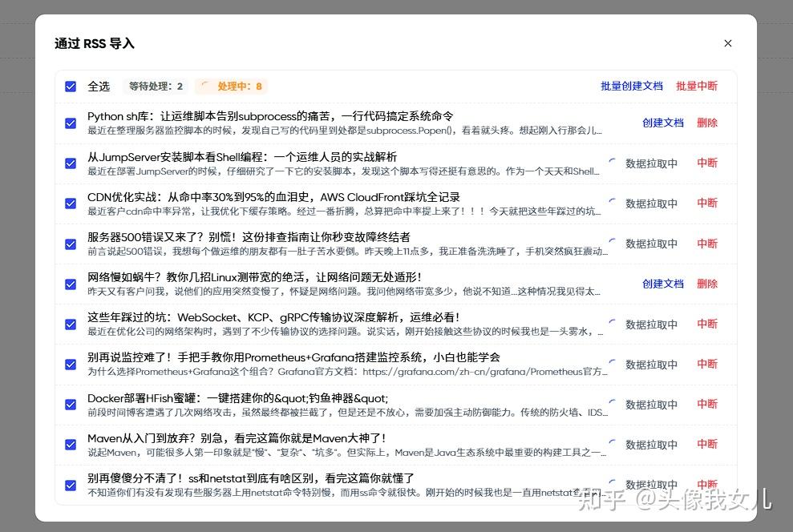Uncheck the Python sh库 article checkbox

tap(71, 123)
